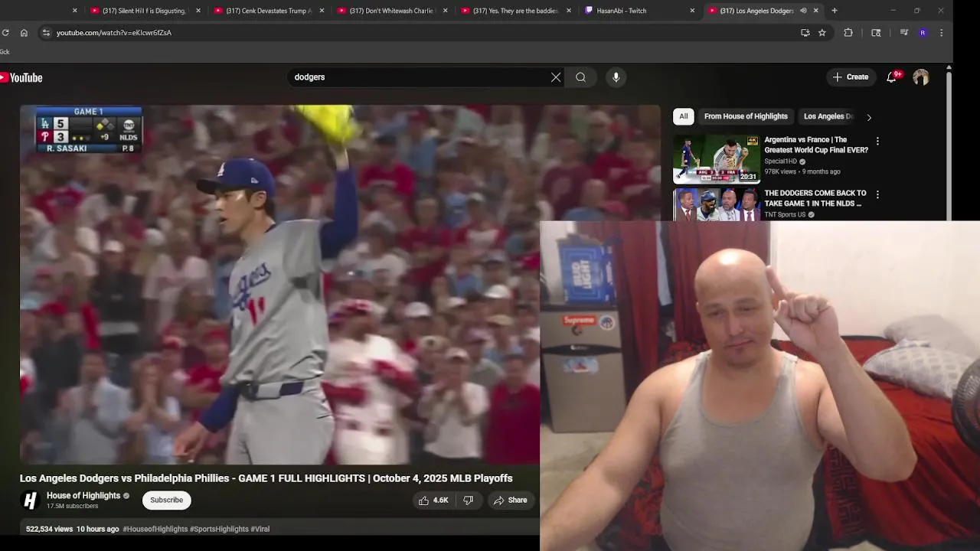Open the YouTube account avatar menu
This screenshot has height=551, width=980.
(921, 77)
